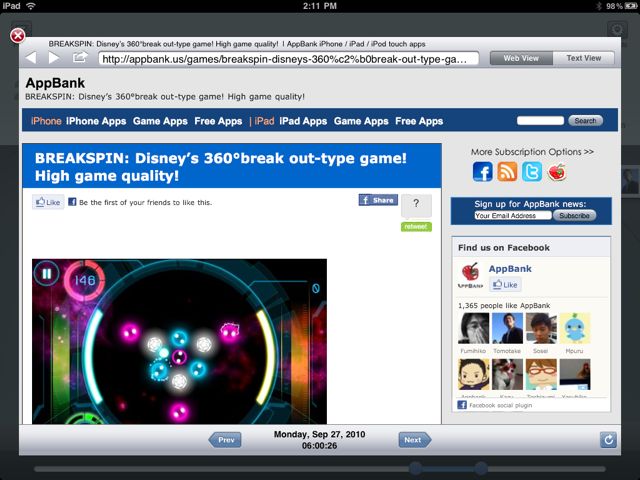Tap pause icon in game screenshot
Screen dimensions: 640x480
47,273
